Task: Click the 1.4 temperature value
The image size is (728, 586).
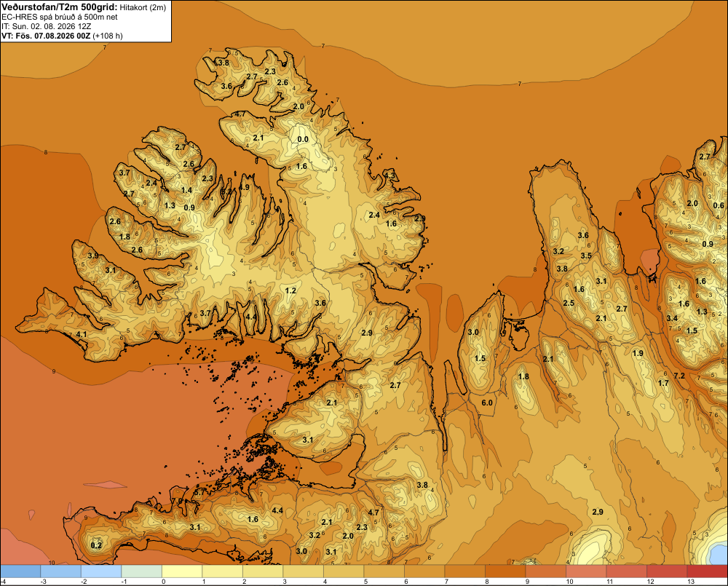Action: click(186, 190)
